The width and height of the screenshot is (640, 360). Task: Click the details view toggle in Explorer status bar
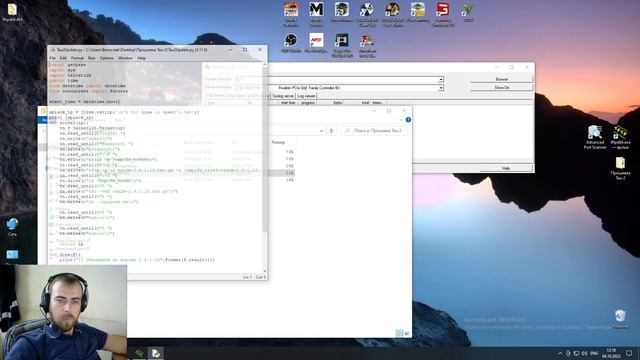(399, 333)
